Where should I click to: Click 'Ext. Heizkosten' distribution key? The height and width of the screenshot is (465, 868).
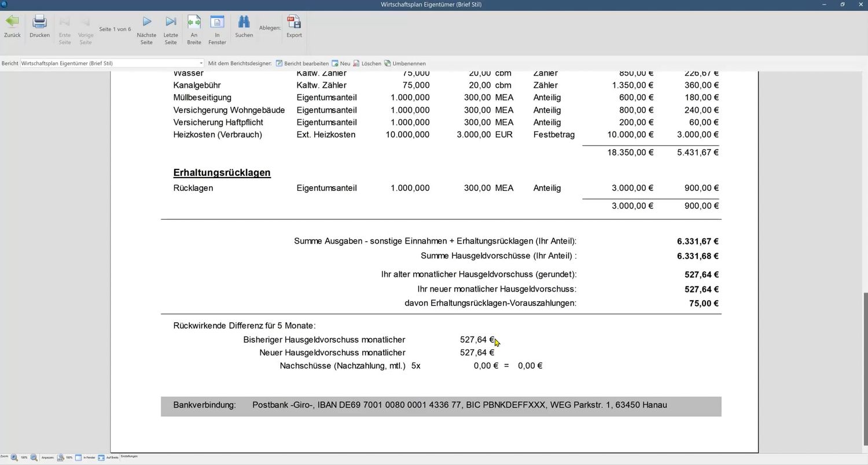point(326,135)
